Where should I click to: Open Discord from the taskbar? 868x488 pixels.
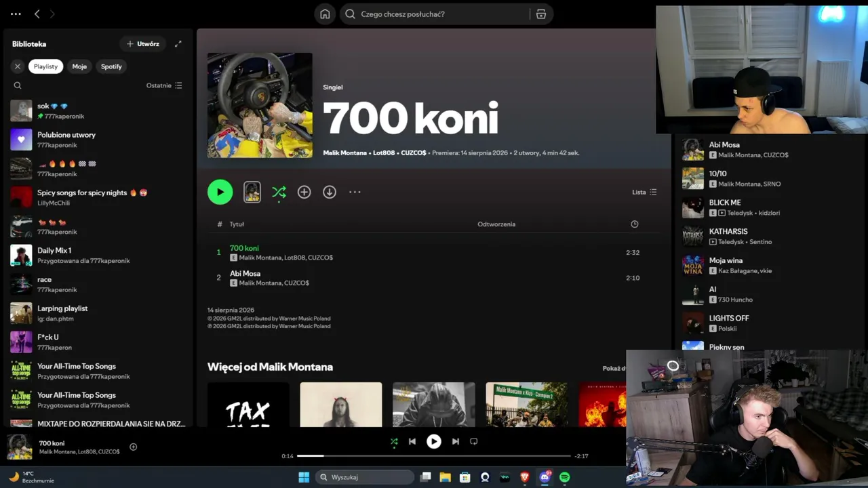tap(545, 477)
